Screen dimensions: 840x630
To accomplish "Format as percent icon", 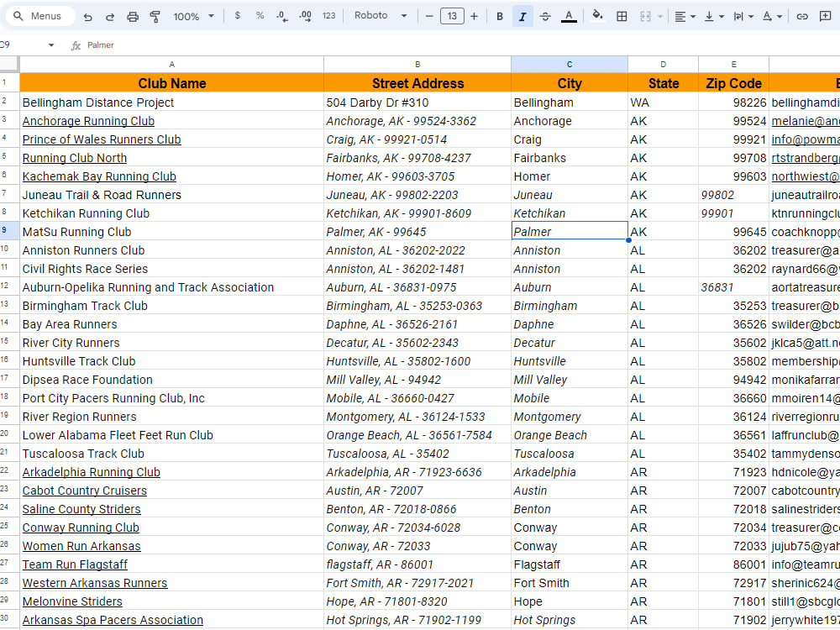I will [260, 16].
